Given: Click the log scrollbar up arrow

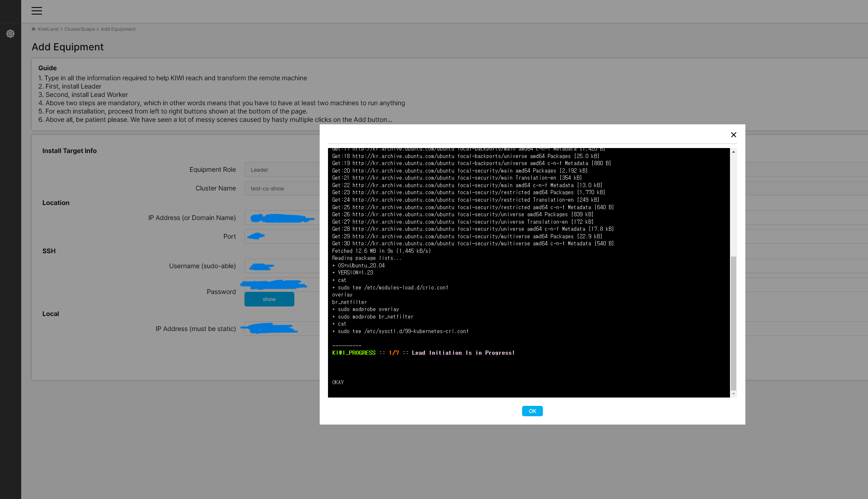Looking at the screenshot, I should click(733, 152).
